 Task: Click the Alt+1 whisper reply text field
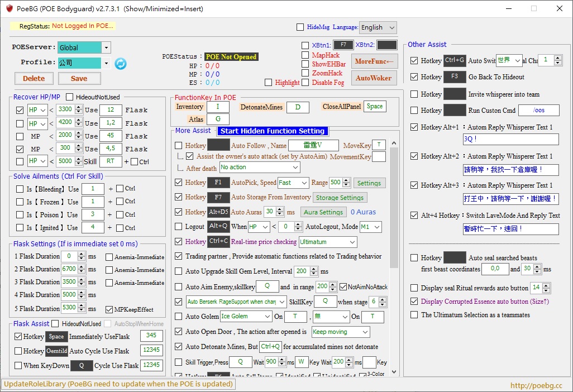click(x=511, y=139)
